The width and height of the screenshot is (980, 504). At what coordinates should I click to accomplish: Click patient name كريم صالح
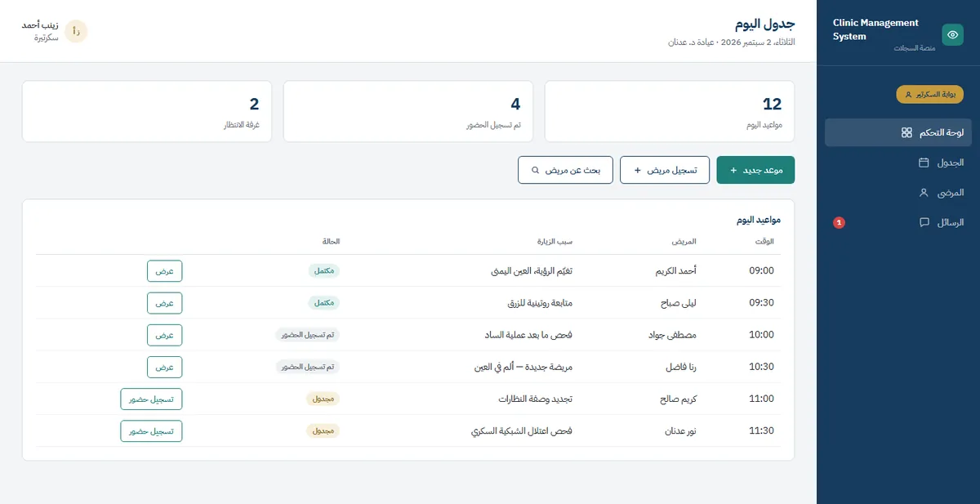pos(676,399)
